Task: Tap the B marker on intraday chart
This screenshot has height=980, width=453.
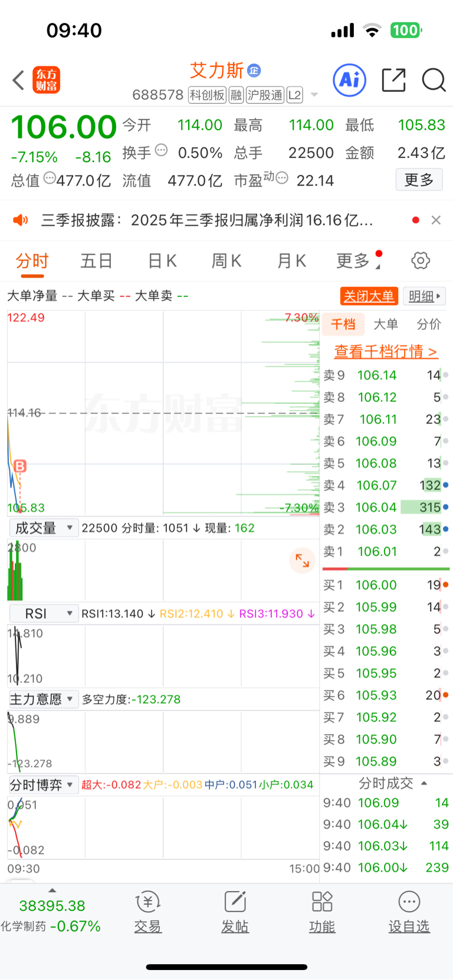Action: coord(19,466)
